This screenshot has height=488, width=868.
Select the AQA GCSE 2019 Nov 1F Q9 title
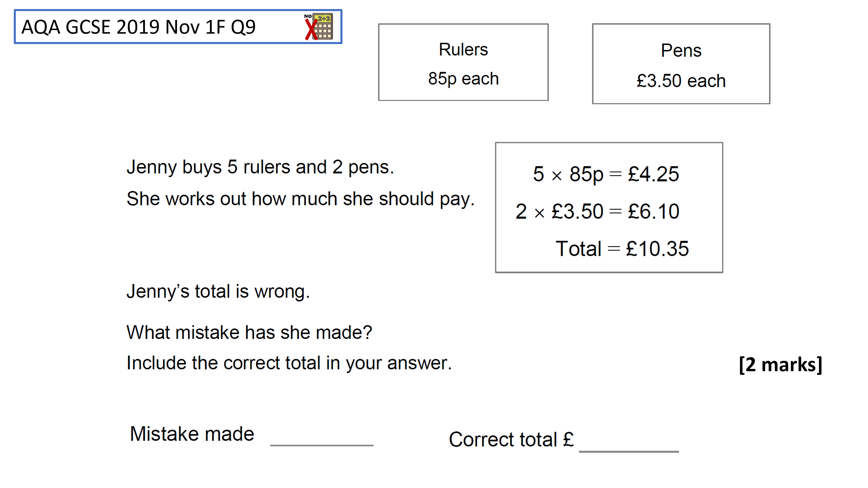click(x=139, y=27)
